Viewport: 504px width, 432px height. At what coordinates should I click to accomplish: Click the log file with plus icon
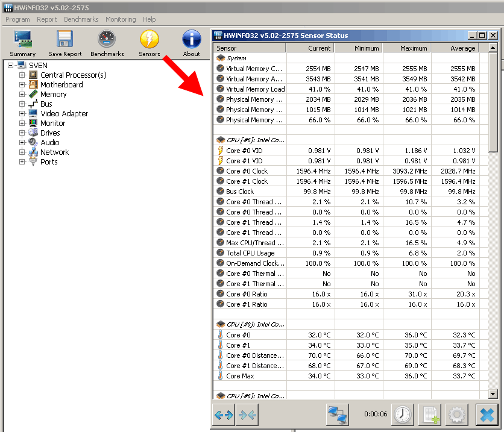tap(430, 415)
